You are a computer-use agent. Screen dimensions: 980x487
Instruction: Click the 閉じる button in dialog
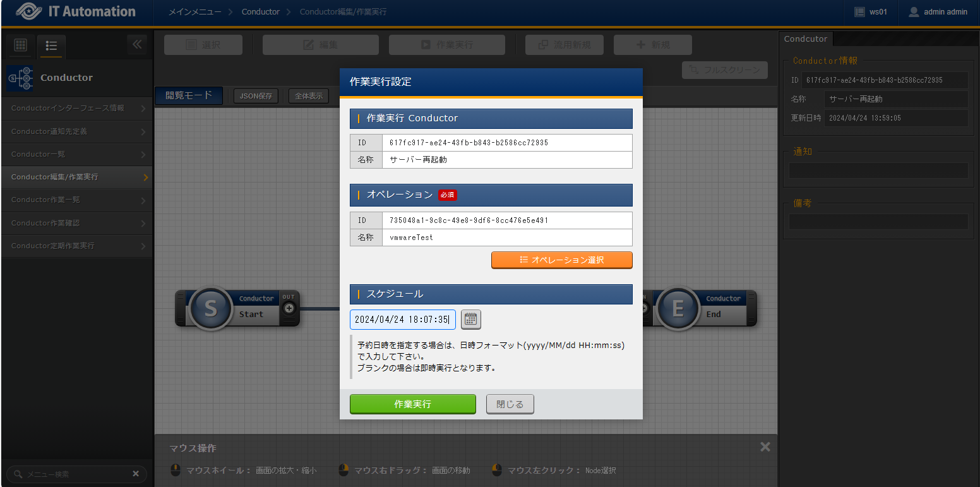[510, 404]
